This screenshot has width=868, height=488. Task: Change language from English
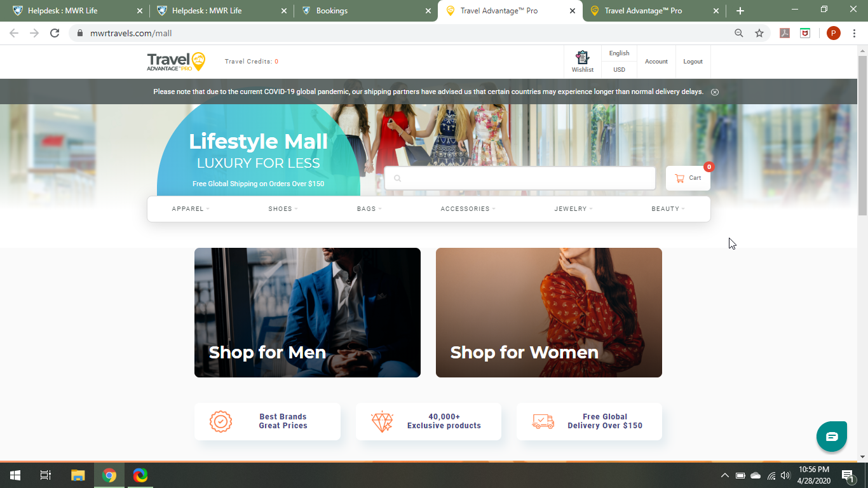point(619,53)
